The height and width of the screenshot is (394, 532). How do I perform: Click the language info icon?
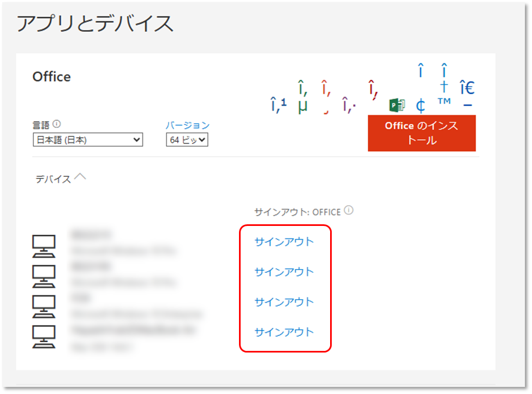(x=57, y=124)
